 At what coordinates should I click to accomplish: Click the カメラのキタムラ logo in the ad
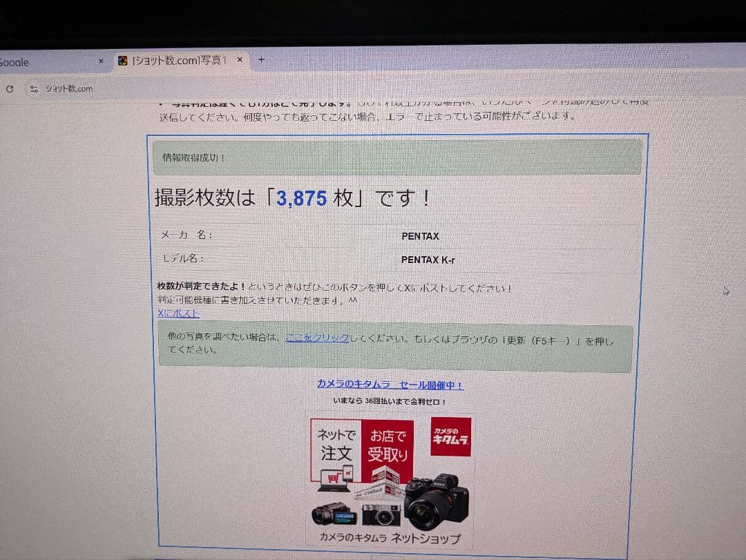(450, 437)
